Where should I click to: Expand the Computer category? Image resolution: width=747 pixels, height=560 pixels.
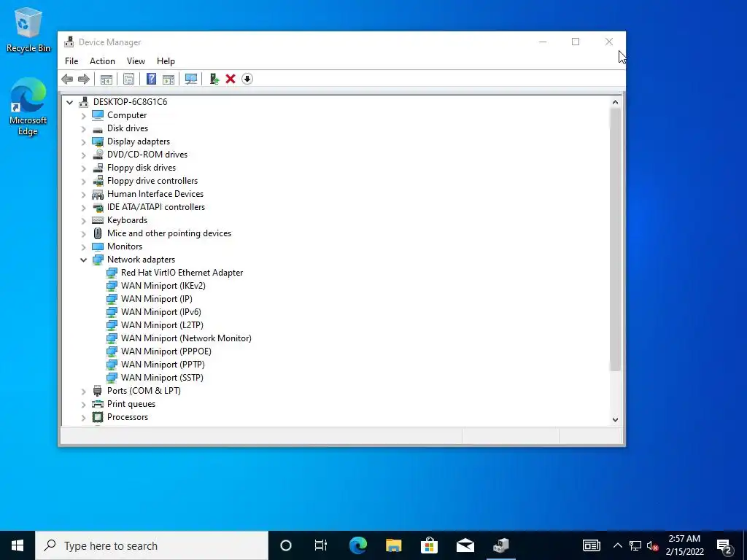[x=83, y=115]
